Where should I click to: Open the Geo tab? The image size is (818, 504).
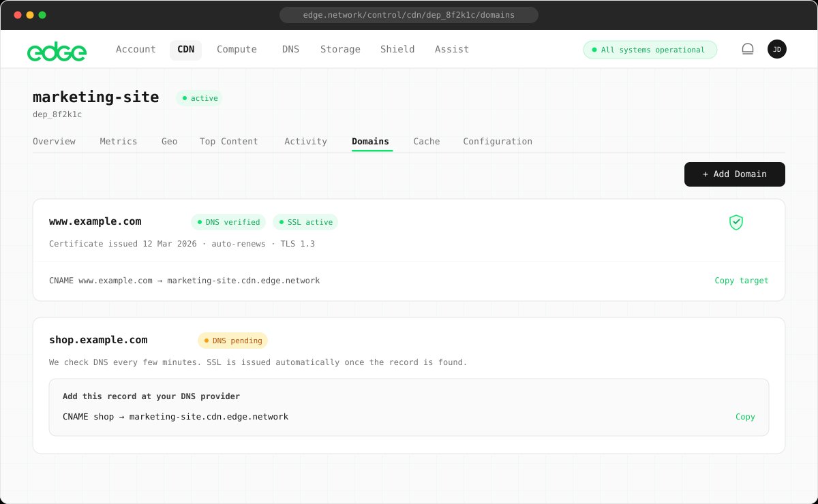pyautogui.click(x=169, y=142)
